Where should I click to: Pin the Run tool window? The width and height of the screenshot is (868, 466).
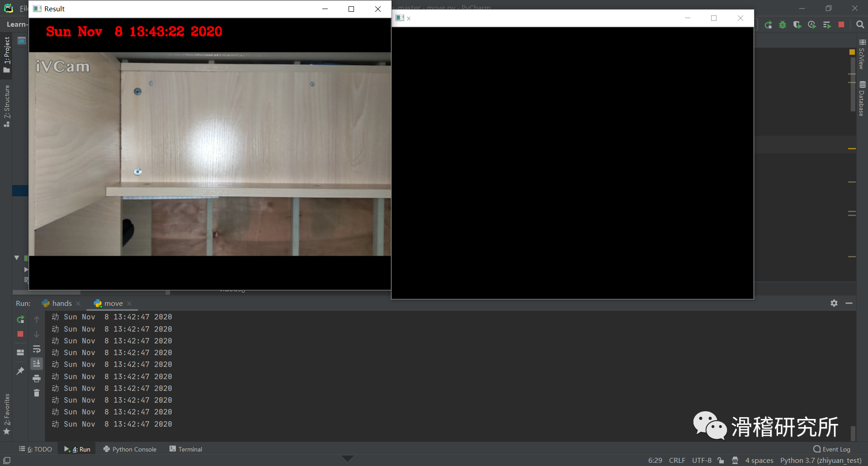pos(20,371)
